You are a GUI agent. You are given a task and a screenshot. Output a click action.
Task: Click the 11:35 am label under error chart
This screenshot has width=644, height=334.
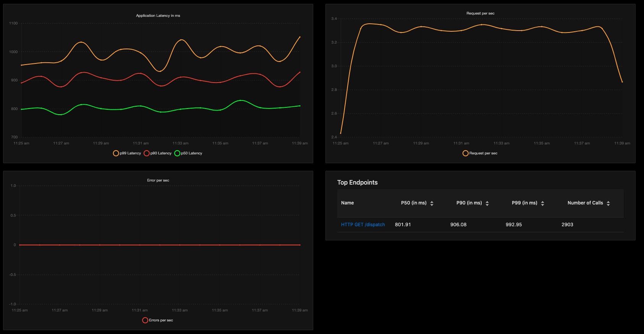[220, 310]
